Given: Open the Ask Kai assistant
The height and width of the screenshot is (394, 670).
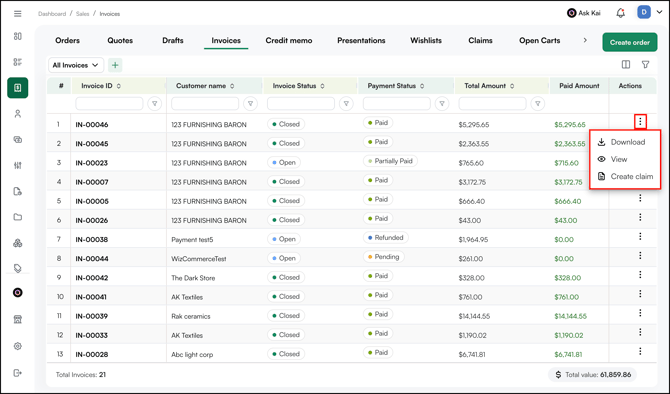Looking at the screenshot, I should (584, 13).
